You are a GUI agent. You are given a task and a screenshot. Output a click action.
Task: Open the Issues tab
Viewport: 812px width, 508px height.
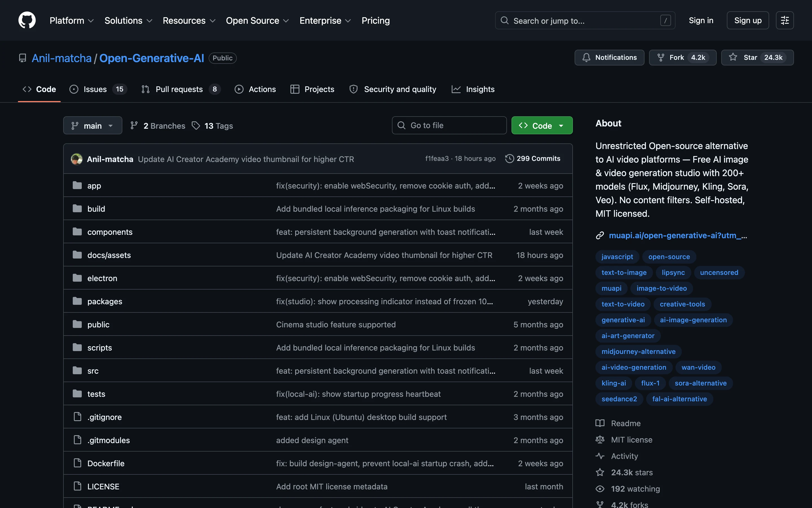click(x=98, y=89)
